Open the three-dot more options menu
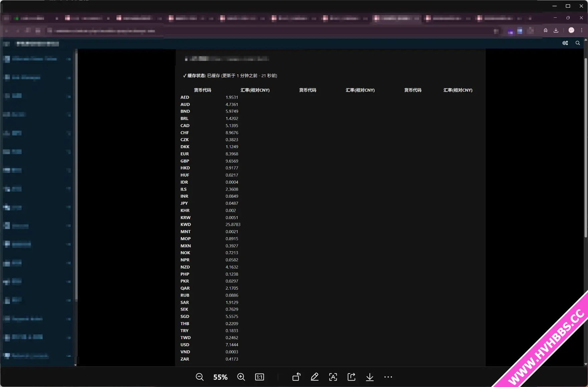The image size is (588, 387). (x=388, y=377)
